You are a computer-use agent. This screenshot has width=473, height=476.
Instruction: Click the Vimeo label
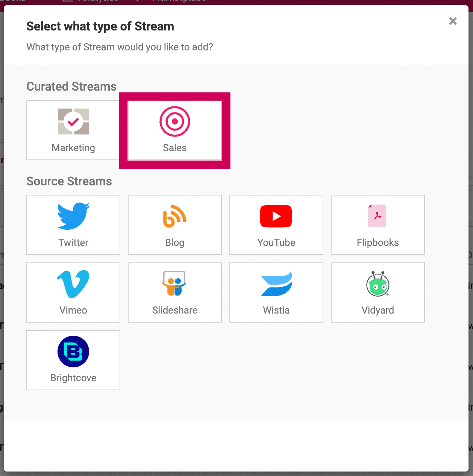(73, 310)
